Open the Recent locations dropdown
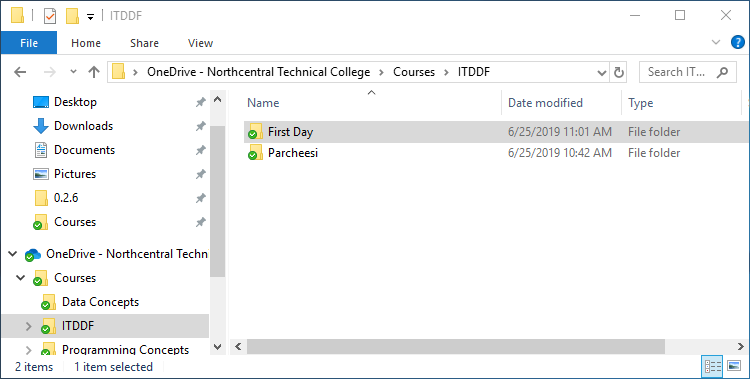 pos(73,72)
